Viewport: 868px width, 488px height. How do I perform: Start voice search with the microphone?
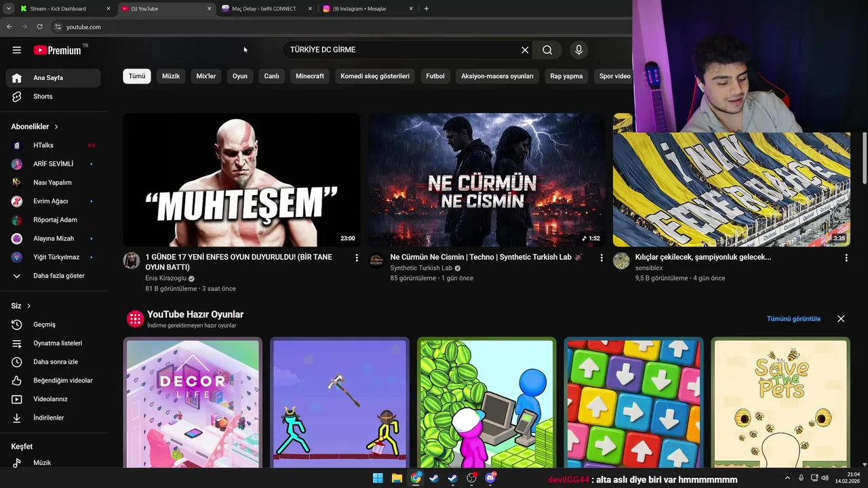point(578,49)
